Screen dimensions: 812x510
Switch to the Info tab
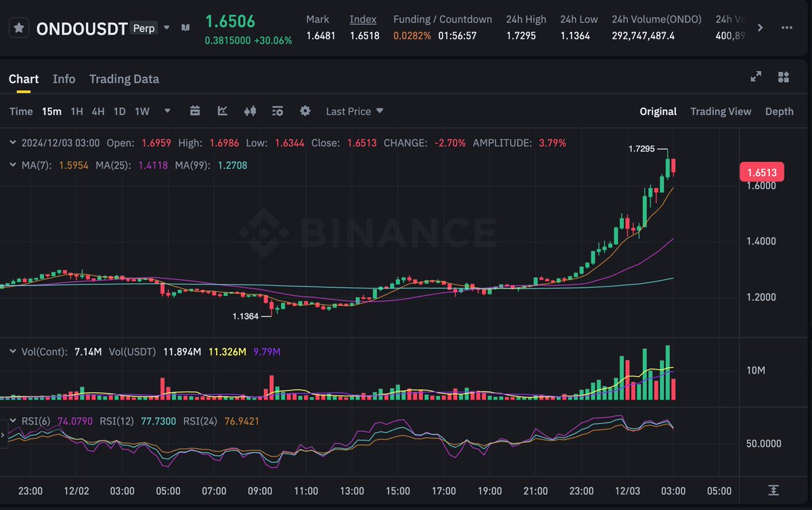64,79
